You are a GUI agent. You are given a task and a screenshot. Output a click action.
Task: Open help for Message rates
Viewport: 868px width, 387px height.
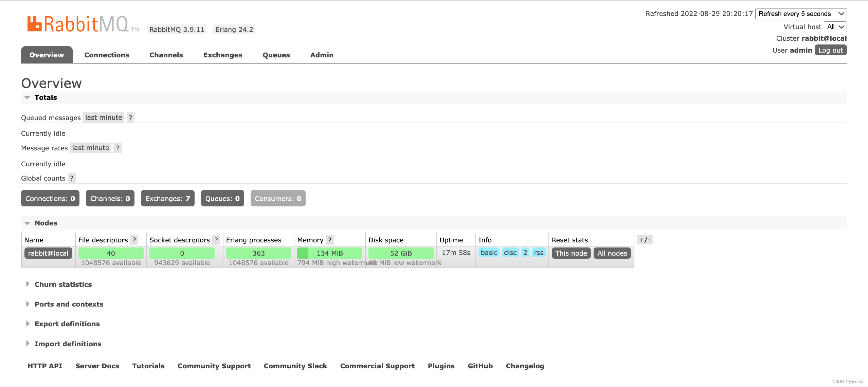pyautogui.click(x=117, y=148)
